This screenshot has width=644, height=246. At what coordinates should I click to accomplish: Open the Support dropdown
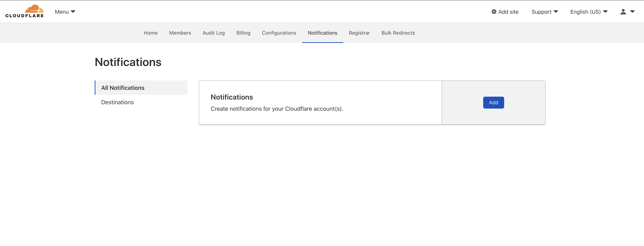coord(545,12)
